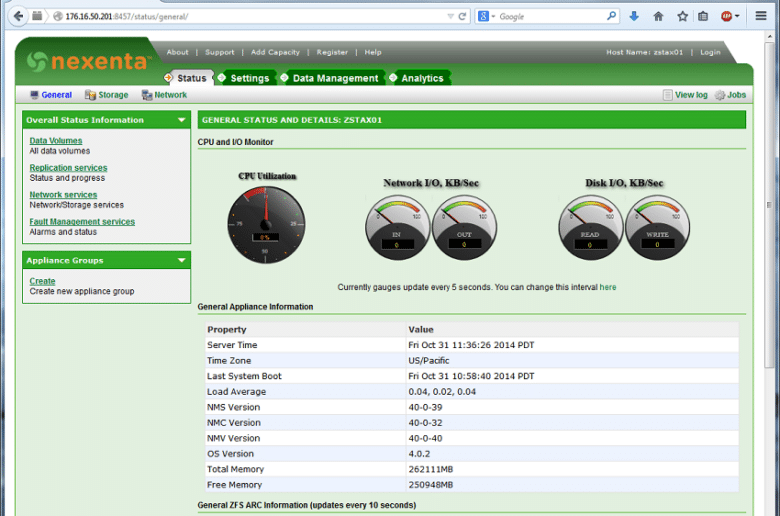Screen dimensions: 780x516
Task: Click the General monitor icon
Action: tap(34, 95)
